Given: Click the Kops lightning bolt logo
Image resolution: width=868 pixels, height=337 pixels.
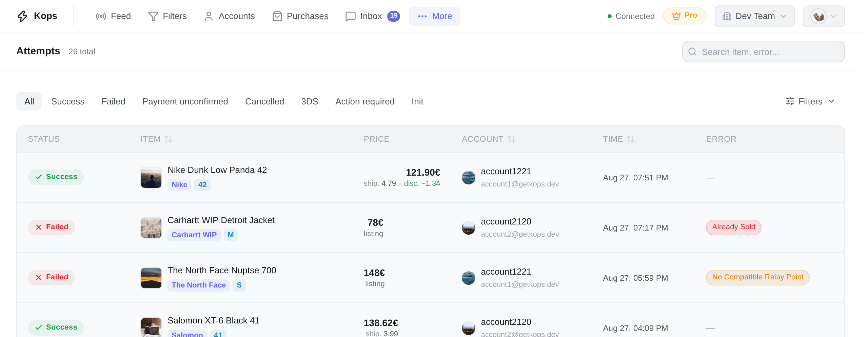Looking at the screenshot, I should click(x=22, y=16).
